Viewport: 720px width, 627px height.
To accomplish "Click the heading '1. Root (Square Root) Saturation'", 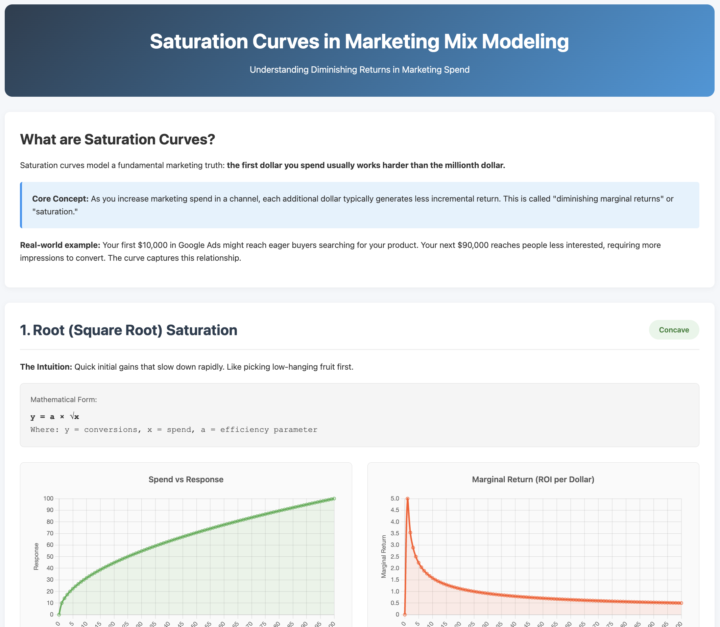I will 129,330.
